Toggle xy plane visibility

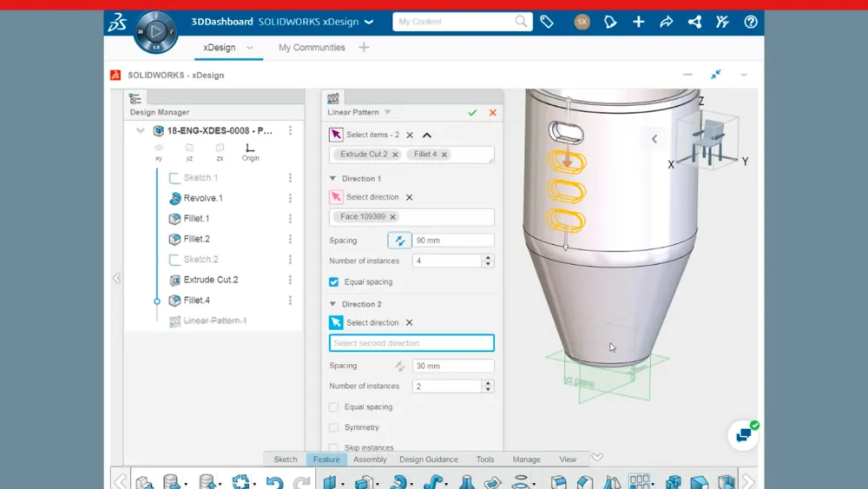(x=159, y=151)
